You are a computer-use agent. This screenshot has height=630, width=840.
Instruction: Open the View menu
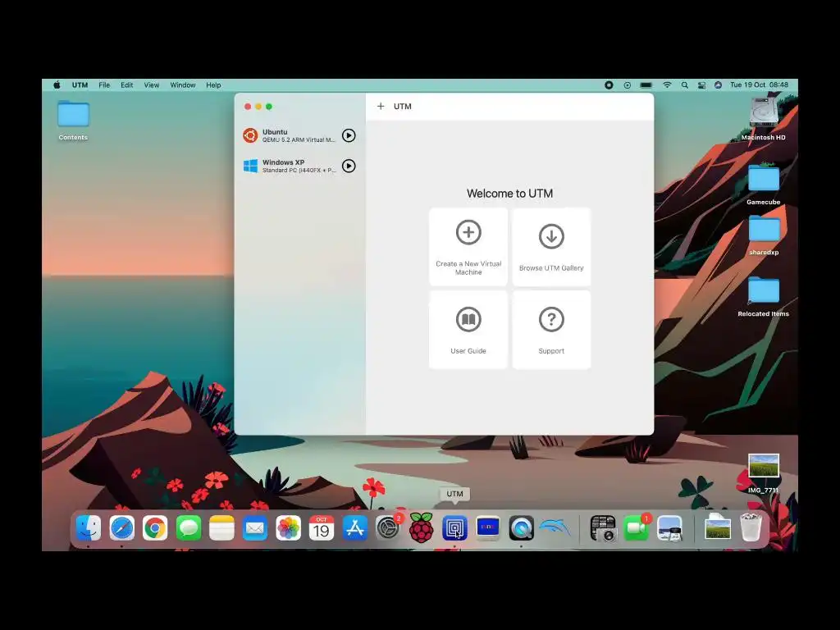tap(152, 84)
